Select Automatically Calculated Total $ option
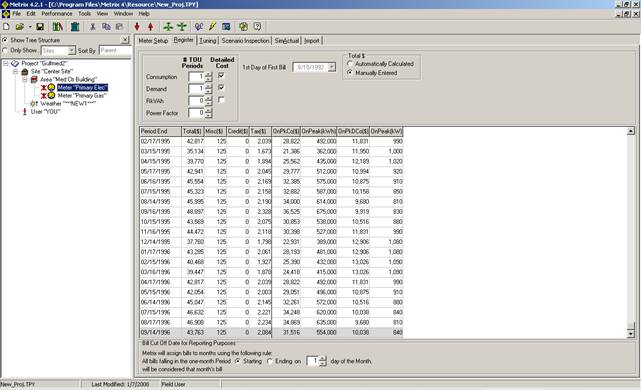The width and height of the screenshot is (641, 390). click(x=350, y=64)
